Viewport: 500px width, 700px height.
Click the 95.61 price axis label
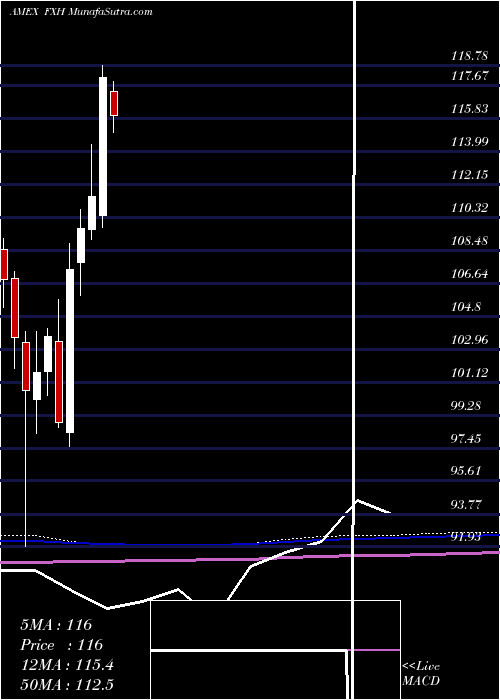click(466, 472)
